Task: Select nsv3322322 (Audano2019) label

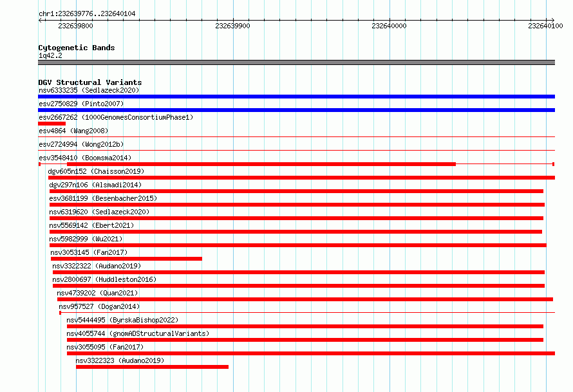Action: point(97,266)
